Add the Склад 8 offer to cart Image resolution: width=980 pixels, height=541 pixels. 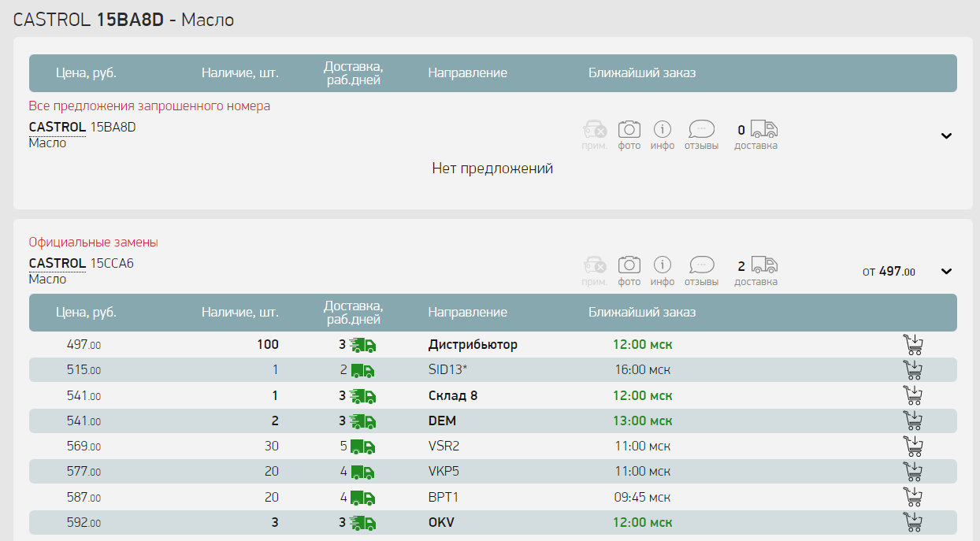click(912, 395)
